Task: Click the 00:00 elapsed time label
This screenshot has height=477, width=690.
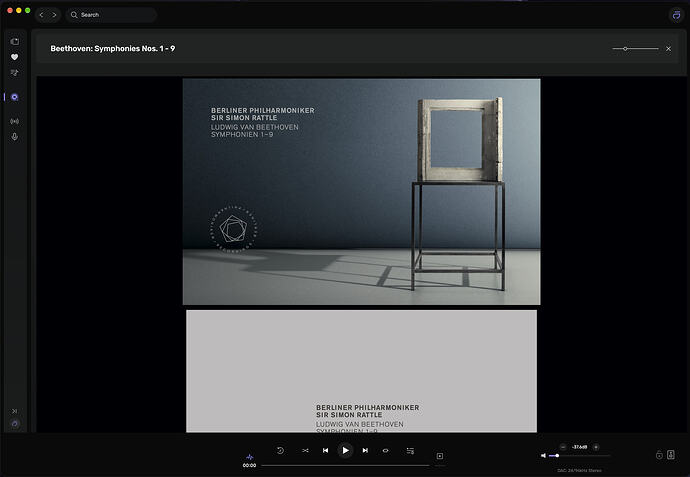Action: click(x=250, y=465)
